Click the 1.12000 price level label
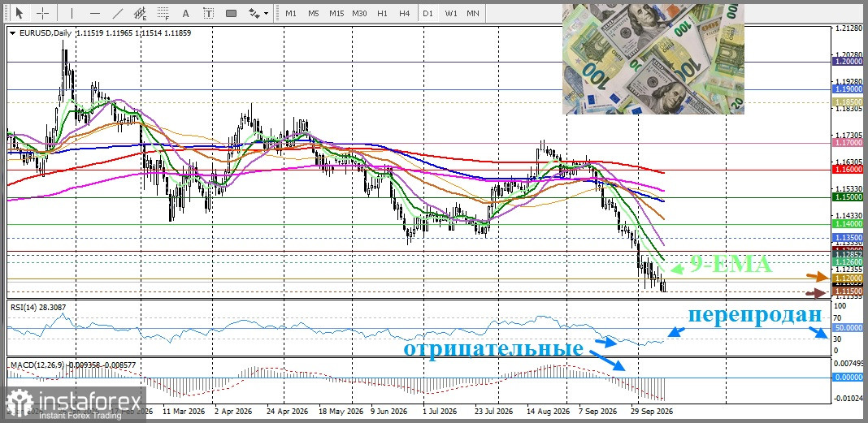 (x=848, y=278)
